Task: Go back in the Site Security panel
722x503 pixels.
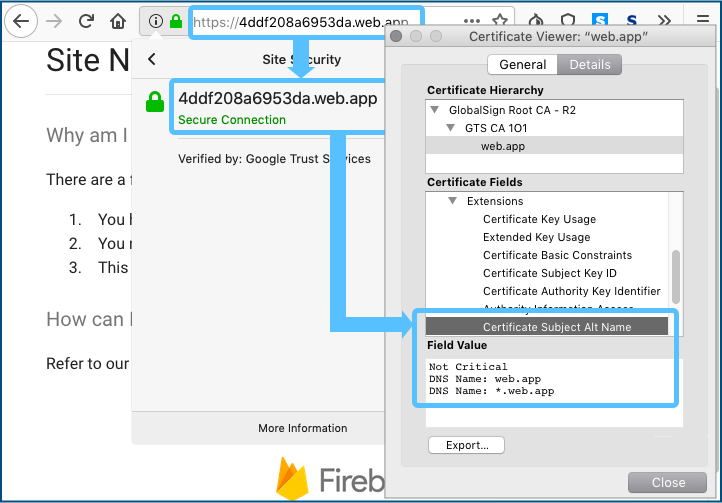Action: [152, 59]
